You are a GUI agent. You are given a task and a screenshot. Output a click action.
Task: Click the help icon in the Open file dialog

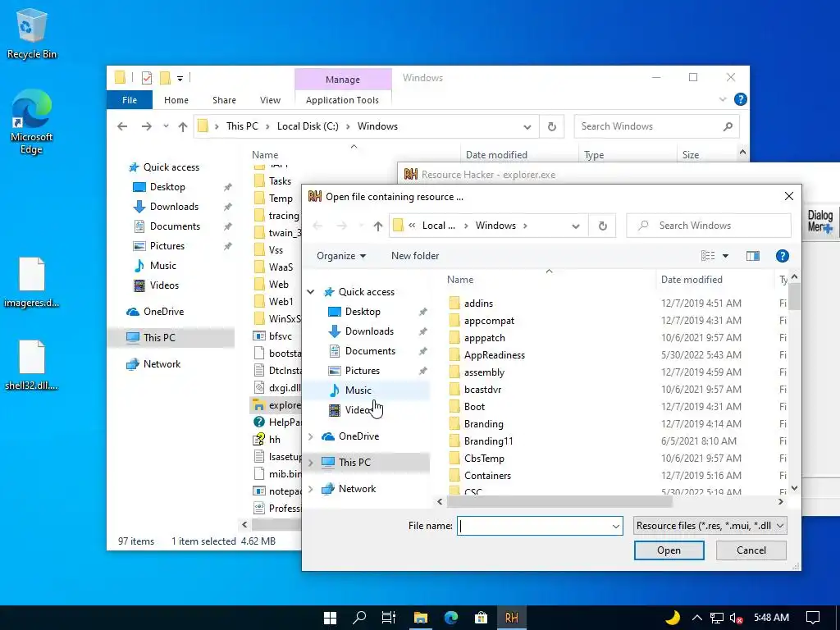pyautogui.click(x=782, y=256)
